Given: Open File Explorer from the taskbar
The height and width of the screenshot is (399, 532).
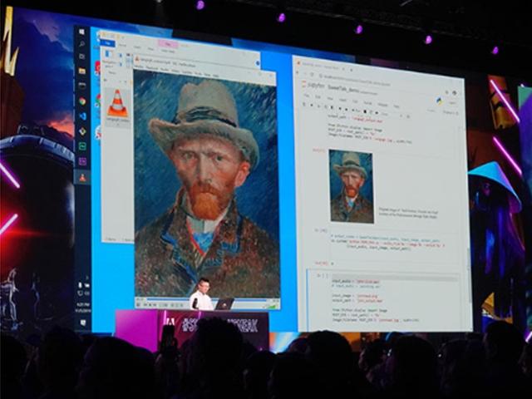Looking at the screenshot, I should pyautogui.click(x=82, y=71).
